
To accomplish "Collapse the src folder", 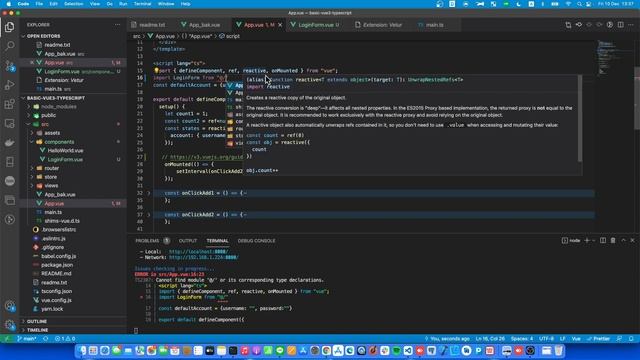I will pyautogui.click(x=29, y=124).
